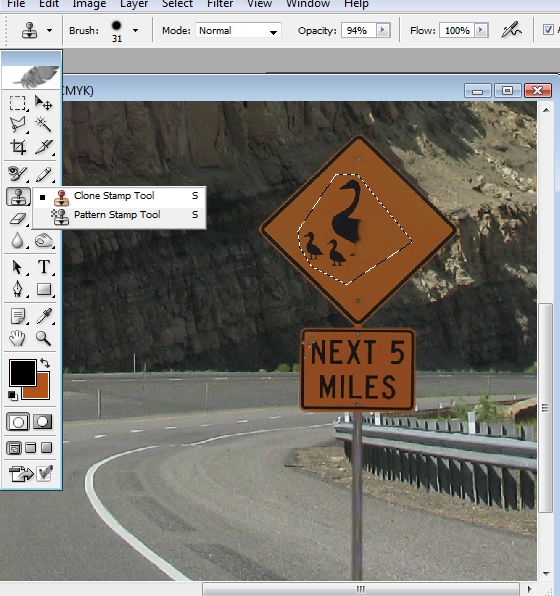Click the vertical scrollbar thumb
This screenshot has height=596, width=560.
click(x=545, y=408)
